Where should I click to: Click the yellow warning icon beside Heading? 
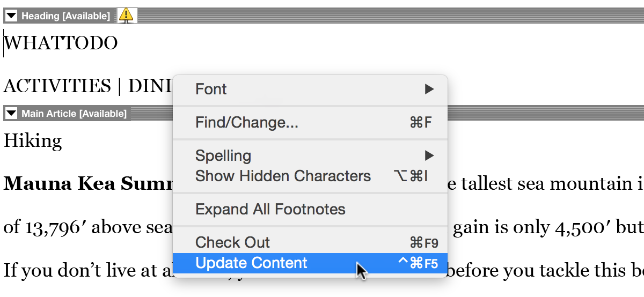point(126,16)
